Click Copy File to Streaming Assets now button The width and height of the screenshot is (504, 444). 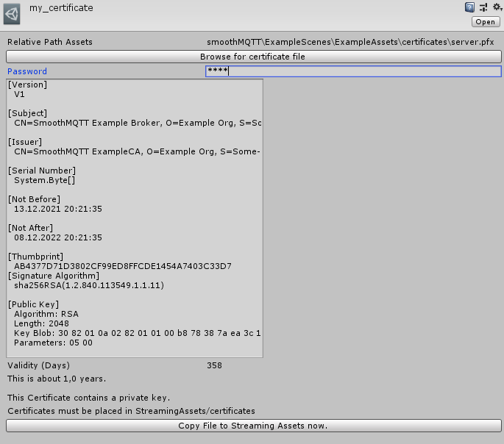(x=254, y=426)
